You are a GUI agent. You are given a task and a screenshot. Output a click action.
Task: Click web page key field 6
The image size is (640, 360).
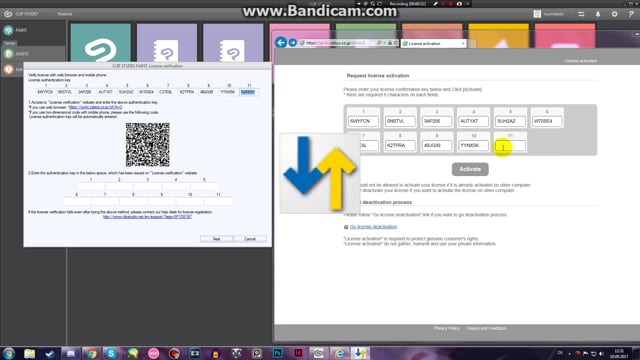click(x=547, y=121)
